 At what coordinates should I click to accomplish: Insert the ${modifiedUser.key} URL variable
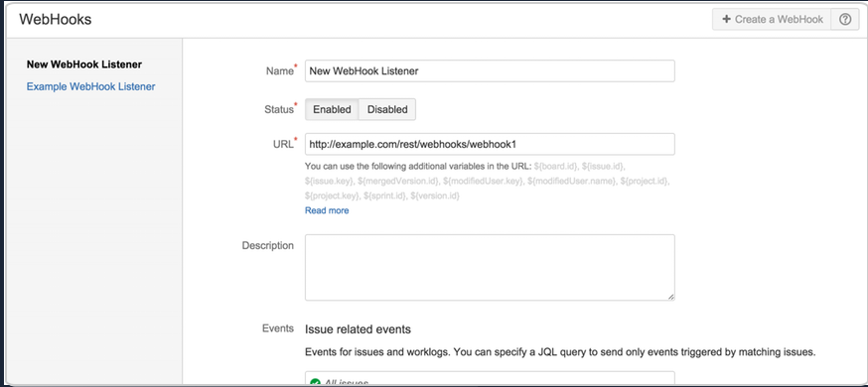[484, 181]
